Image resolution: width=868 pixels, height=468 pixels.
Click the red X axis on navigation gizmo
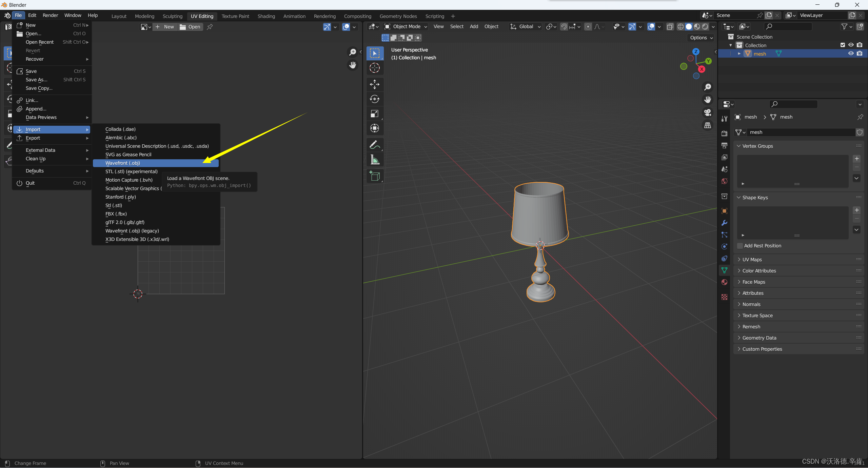pyautogui.click(x=702, y=69)
